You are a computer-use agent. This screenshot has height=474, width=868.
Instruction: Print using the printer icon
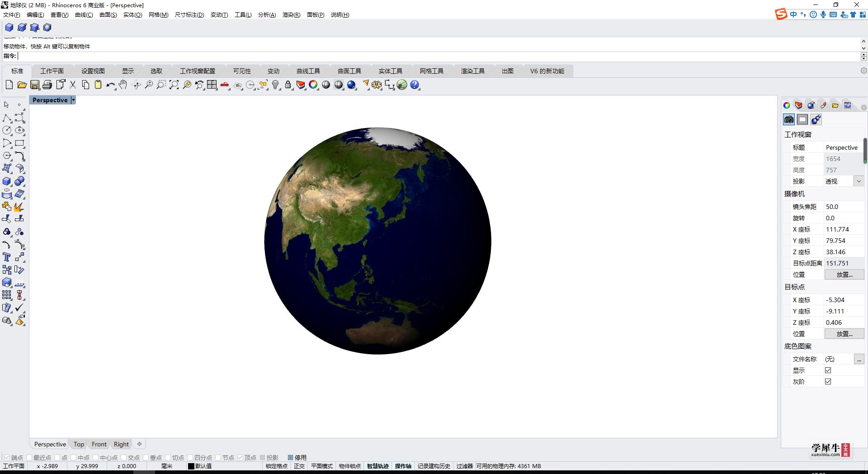pyautogui.click(x=47, y=85)
